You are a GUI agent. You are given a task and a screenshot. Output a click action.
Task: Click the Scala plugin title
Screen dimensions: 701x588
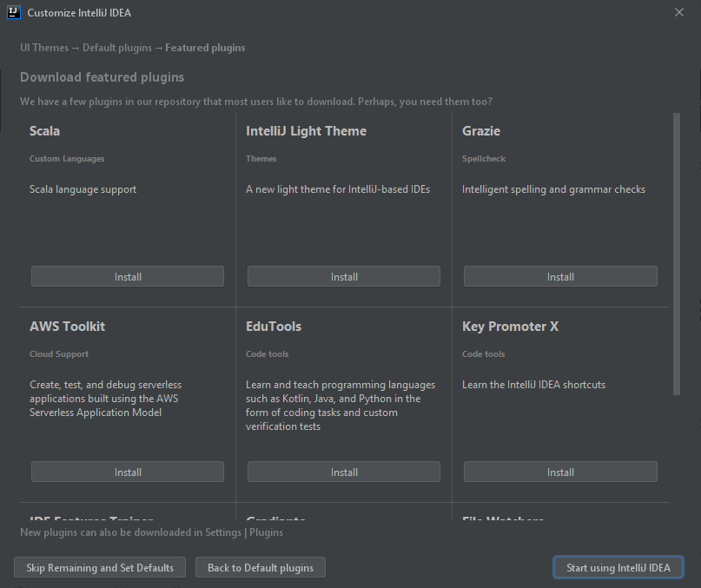coord(44,131)
